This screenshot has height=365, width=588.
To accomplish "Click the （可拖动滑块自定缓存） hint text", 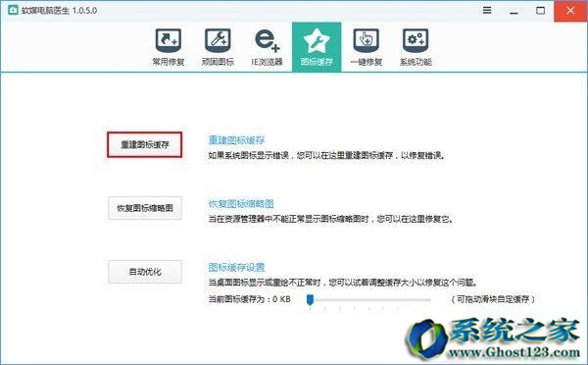I will tap(493, 299).
